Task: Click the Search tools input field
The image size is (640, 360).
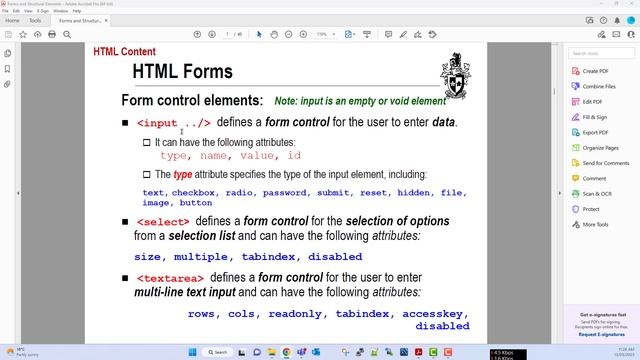Action: click(x=602, y=53)
